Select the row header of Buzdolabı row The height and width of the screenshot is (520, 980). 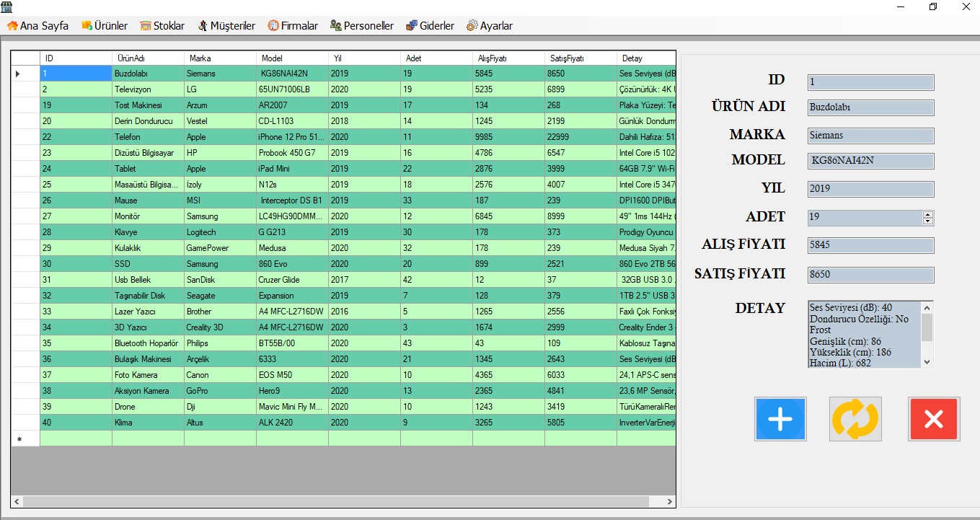(25, 74)
